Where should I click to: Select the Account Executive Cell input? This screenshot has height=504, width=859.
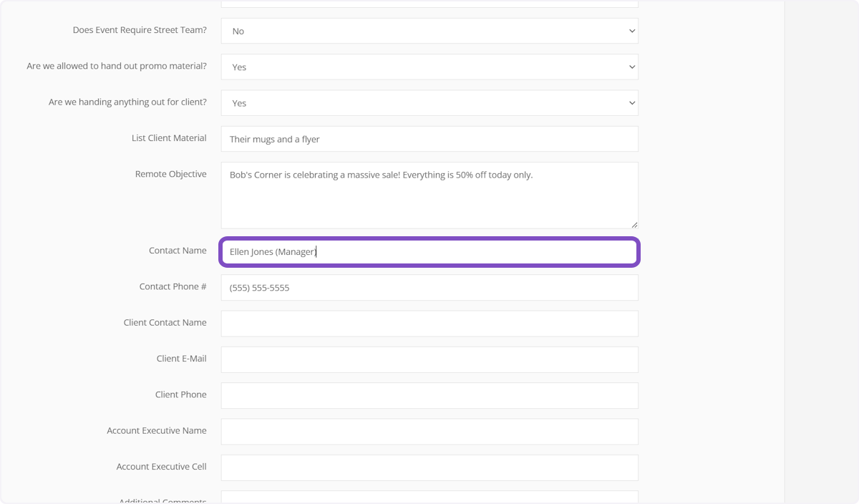429,467
